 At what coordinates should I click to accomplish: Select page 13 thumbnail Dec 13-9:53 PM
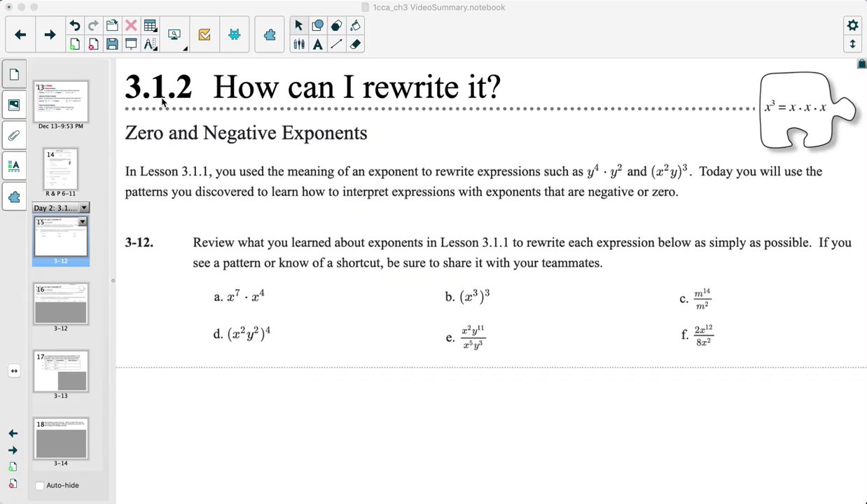tap(61, 101)
